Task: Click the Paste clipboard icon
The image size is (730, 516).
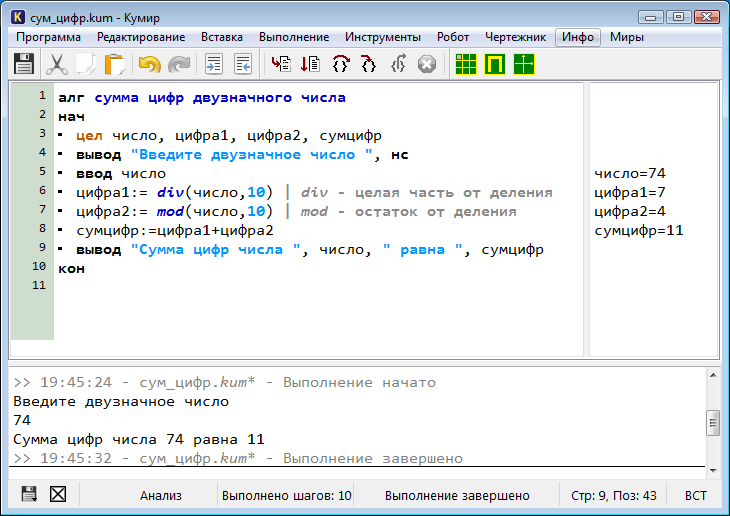Action: (115, 64)
